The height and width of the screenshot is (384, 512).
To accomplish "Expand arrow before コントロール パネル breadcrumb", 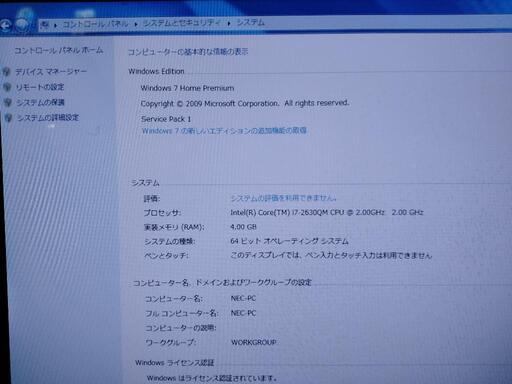I will [55, 25].
